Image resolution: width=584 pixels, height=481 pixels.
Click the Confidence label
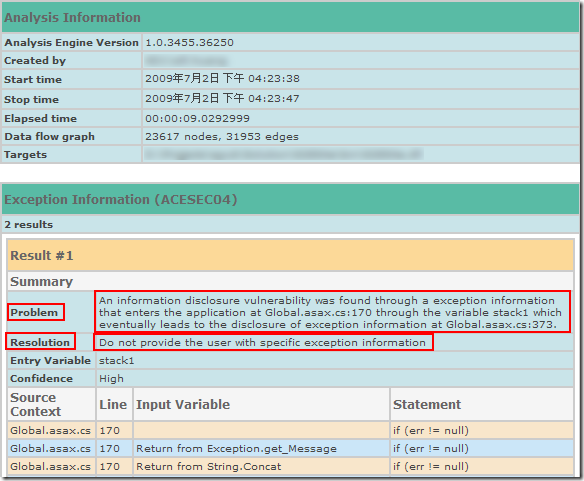pos(41,379)
